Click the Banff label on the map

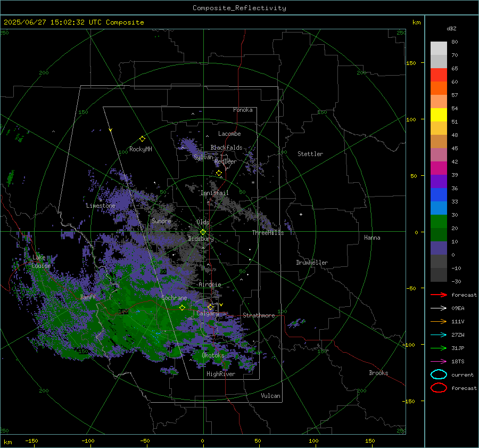[88, 297]
